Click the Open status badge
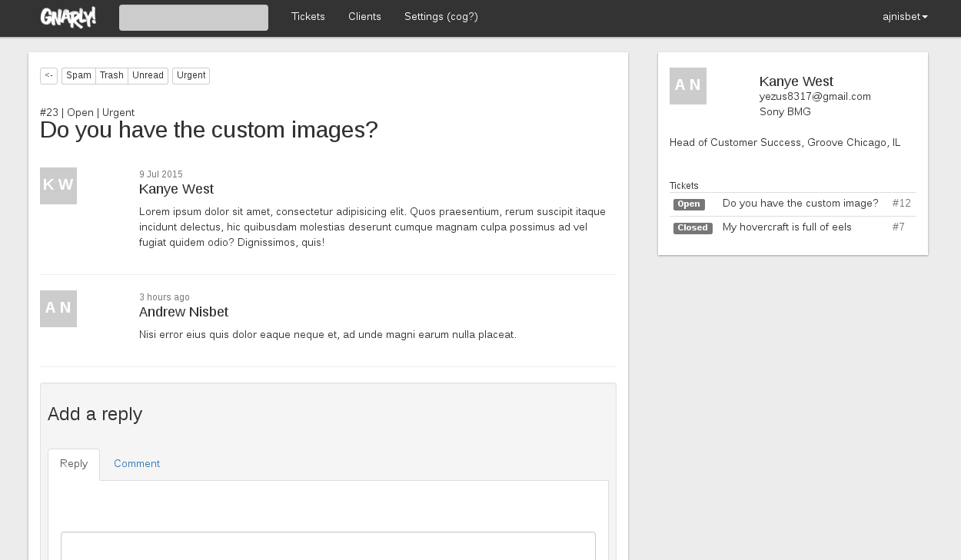Viewport: 961px width, 560px height. (x=689, y=204)
